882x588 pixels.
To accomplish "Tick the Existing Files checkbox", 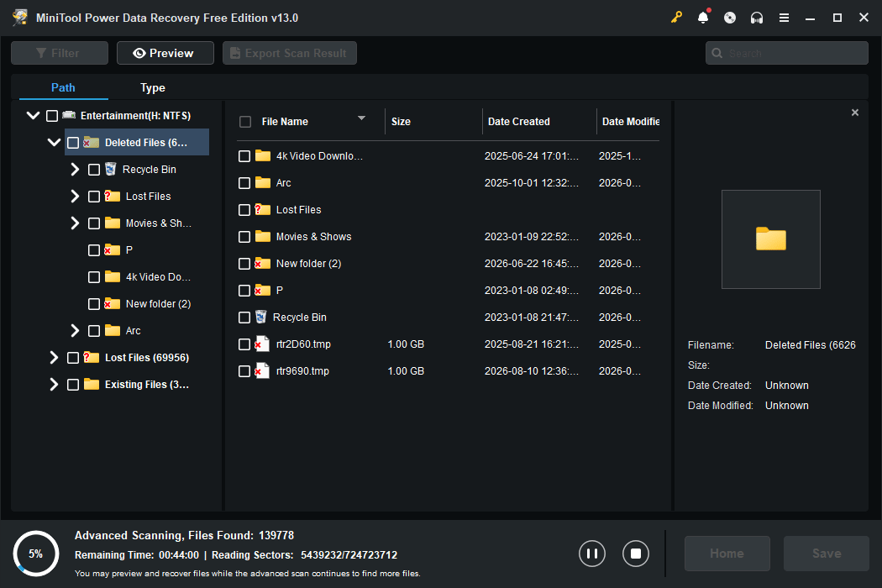I will (x=73, y=385).
